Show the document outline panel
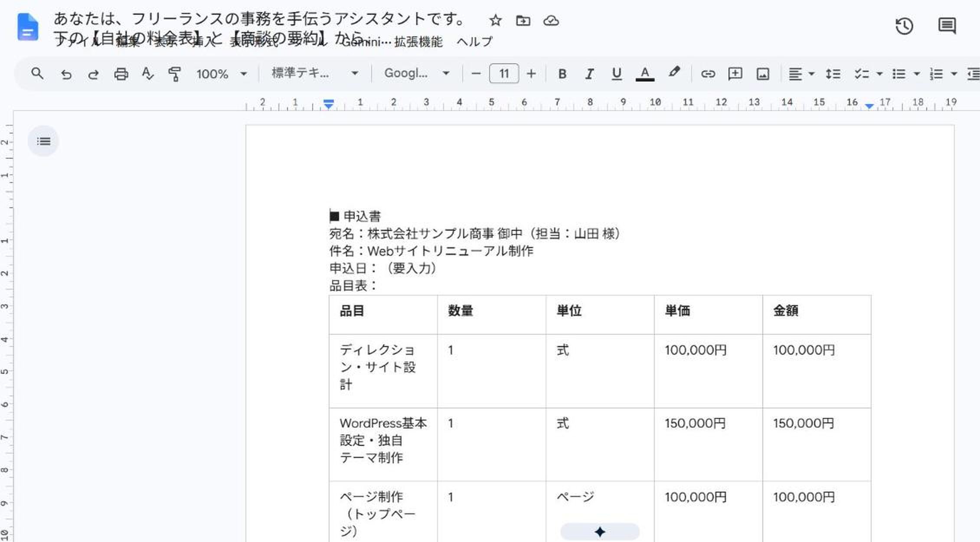Viewport: 980px width, 542px height. coord(43,141)
